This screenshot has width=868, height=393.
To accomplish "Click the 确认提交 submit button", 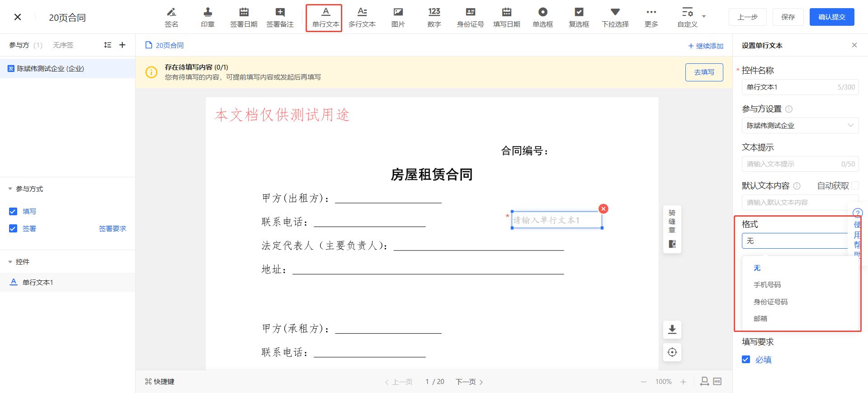I will (x=831, y=17).
